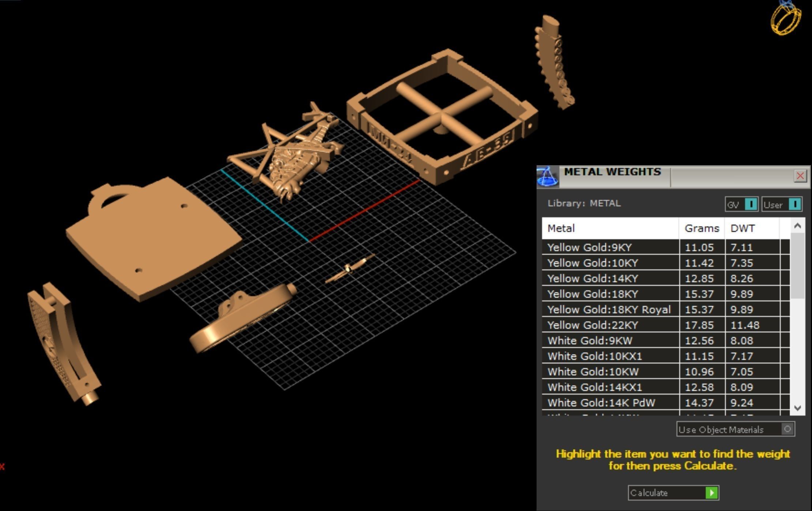Click the Grams column header
The width and height of the screenshot is (812, 511).
click(x=702, y=228)
